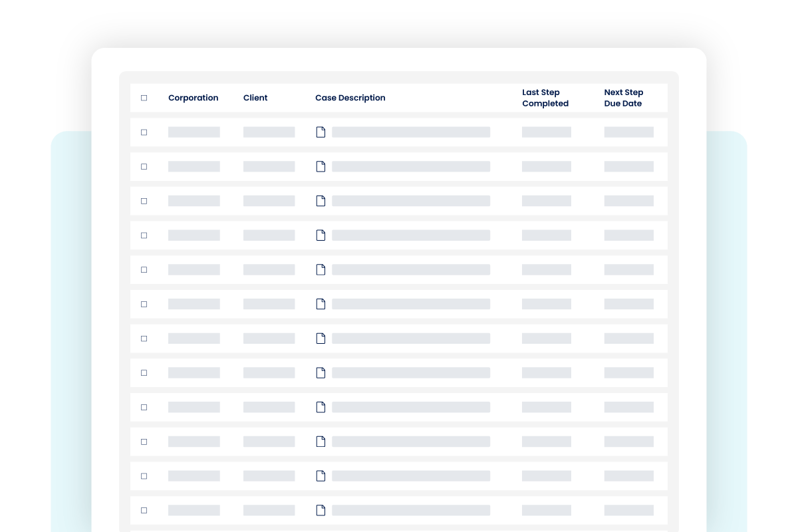The width and height of the screenshot is (798, 532).
Task: Open the document icon in the second row
Action: pyautogui.click(x=321, y=166)
